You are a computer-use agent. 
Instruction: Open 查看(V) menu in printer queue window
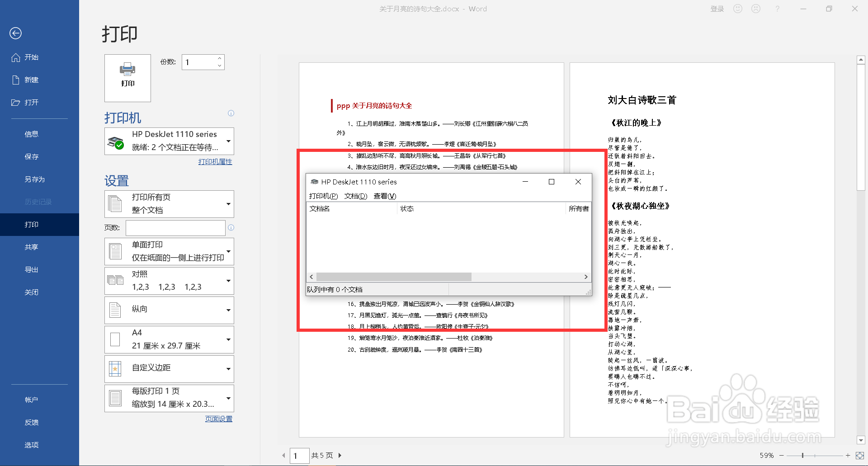[385, 196]
